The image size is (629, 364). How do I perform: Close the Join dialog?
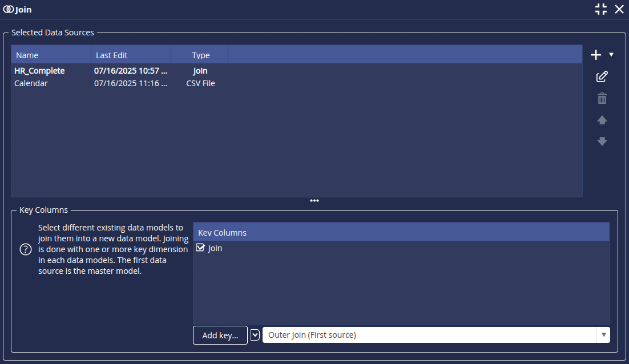click(x=619, y=9)
